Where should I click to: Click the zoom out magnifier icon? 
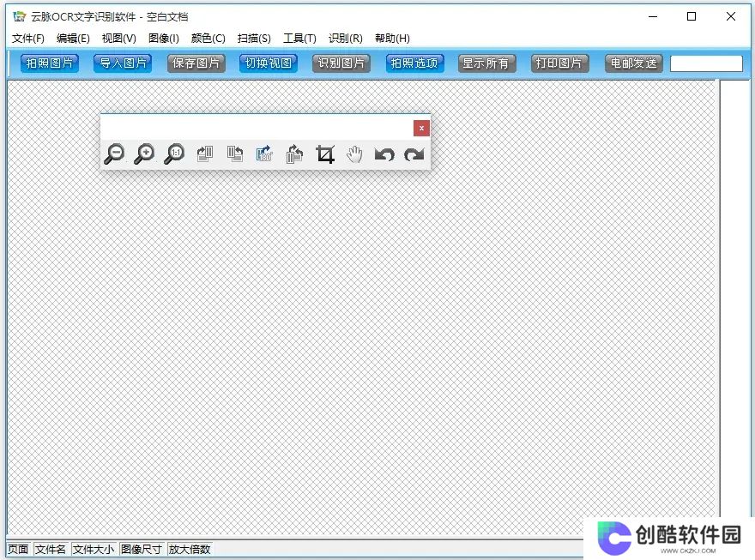tap(115, 154)
